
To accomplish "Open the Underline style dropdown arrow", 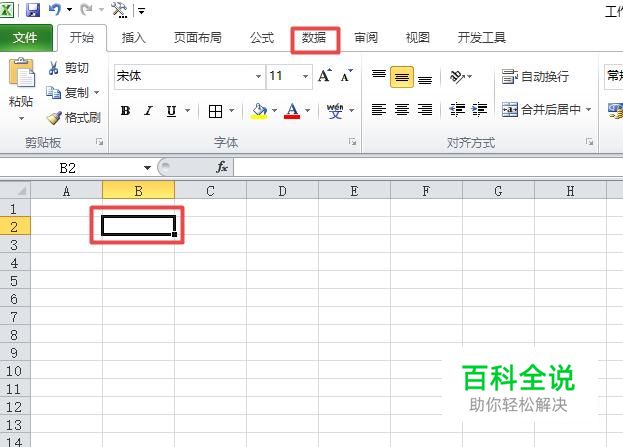I will pyautogui.click(x=188, y=110).
